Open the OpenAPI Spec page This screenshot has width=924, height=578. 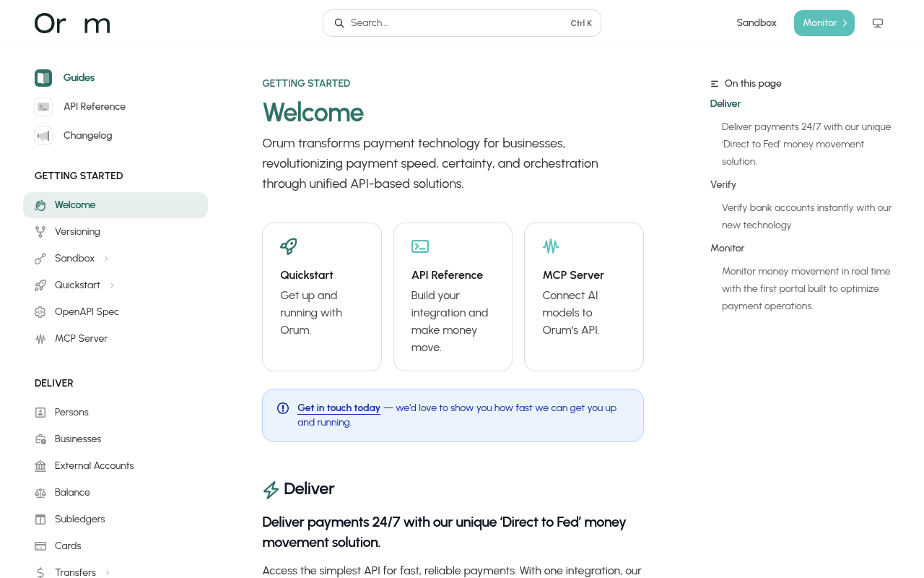pyautogui.click(x=115, y=312)
